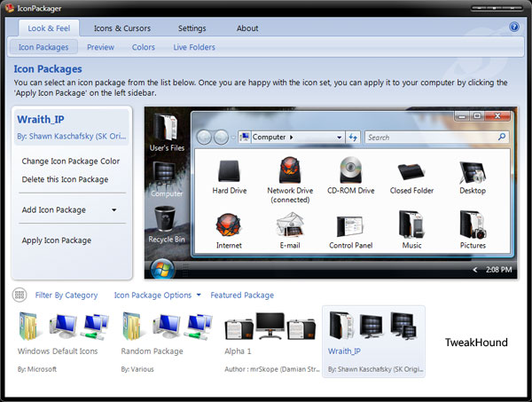Image resolution: width=532 pixels, height=402 pixels.
Task: Select the Music folder icon
Action: coord(411,224)
